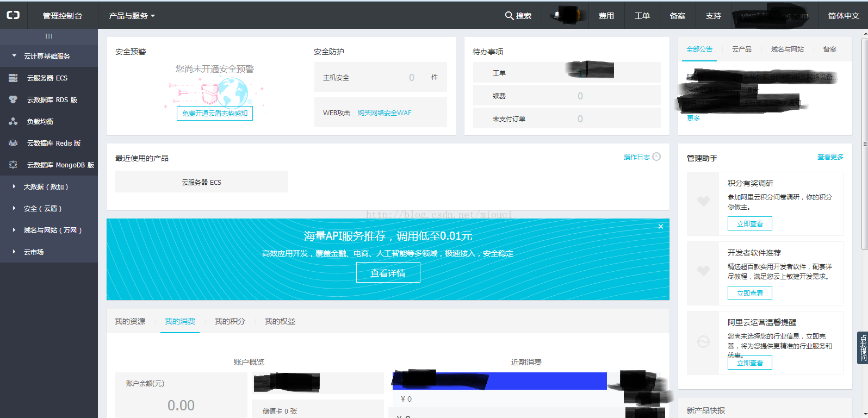
Task: Click the 点我提问 side tab
Action: pos(863,348)
